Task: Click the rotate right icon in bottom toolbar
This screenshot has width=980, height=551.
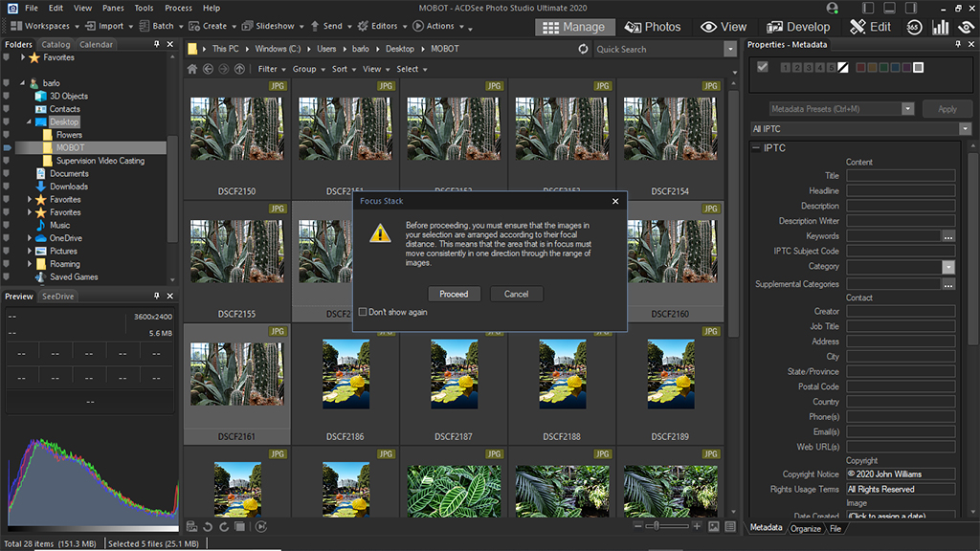Action: 223,526
